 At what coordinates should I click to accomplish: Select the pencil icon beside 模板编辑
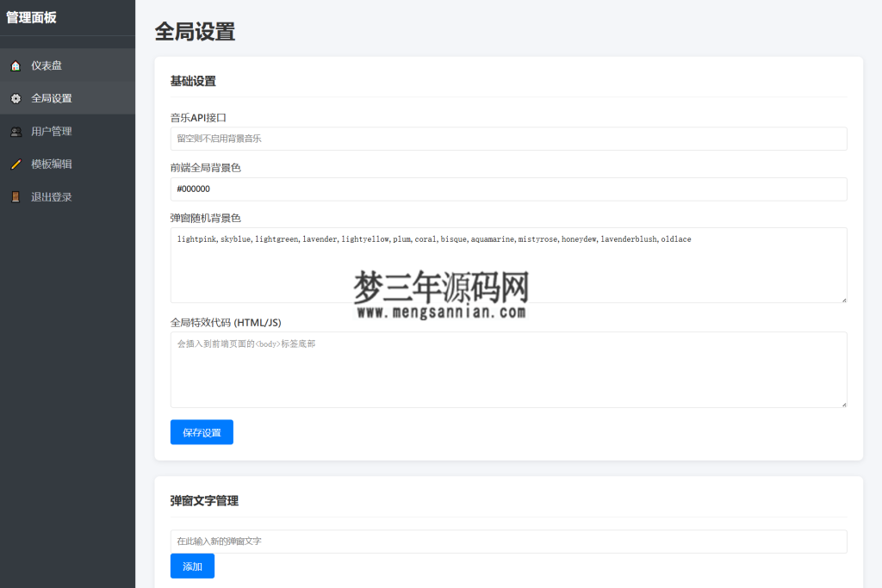[x=15, y=164]
